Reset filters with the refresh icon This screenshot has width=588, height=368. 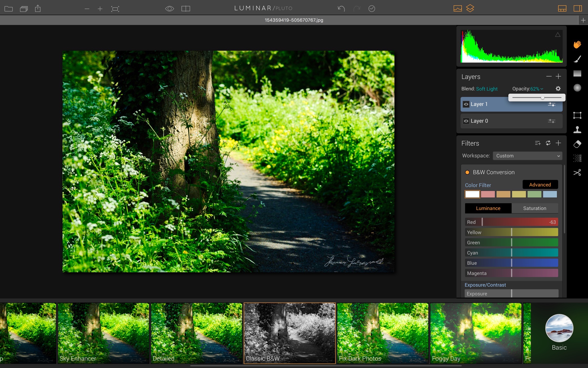(548, 143)
